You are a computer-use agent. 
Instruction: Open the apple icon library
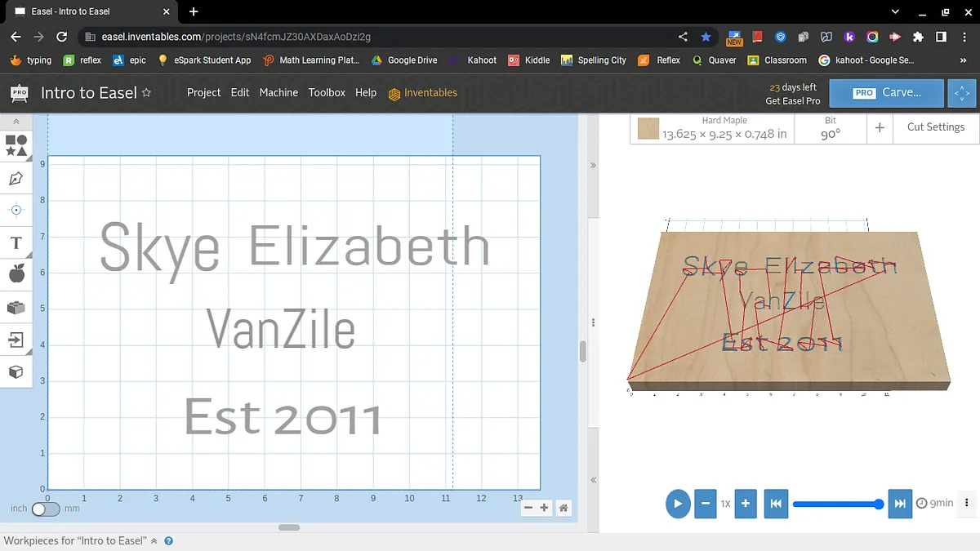16,274
